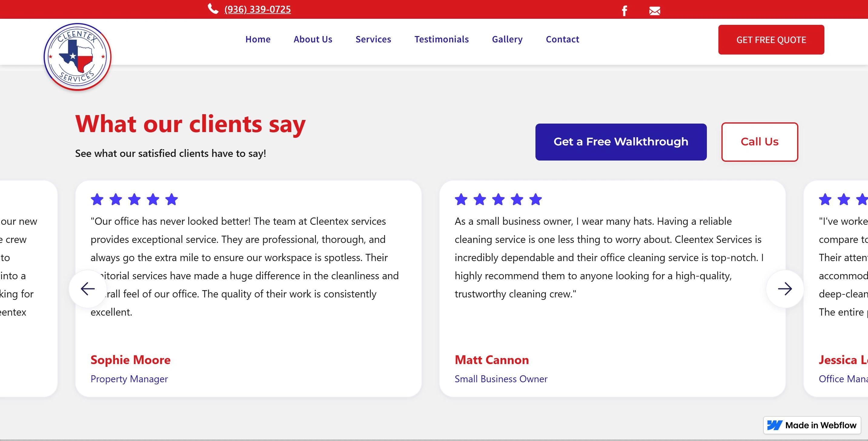Click the Sophie Moore name
The width and height of the screenshot is (868, 441).
(x=131, y=360)
